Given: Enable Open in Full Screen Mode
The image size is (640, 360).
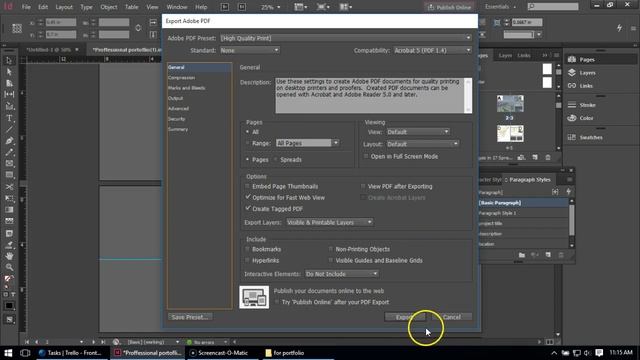Looking at the screenshot, I should tap(366, 156).
